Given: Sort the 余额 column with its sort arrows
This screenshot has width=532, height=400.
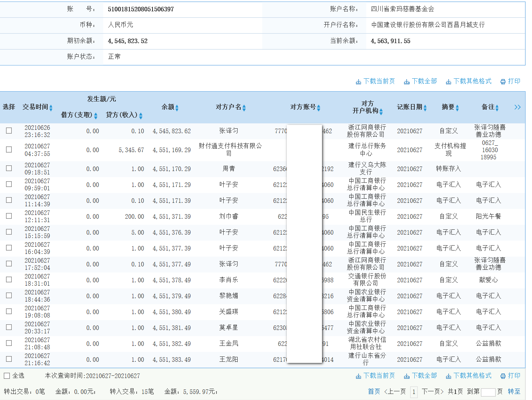Looking at the screenshot, I should tap(177, 107).
